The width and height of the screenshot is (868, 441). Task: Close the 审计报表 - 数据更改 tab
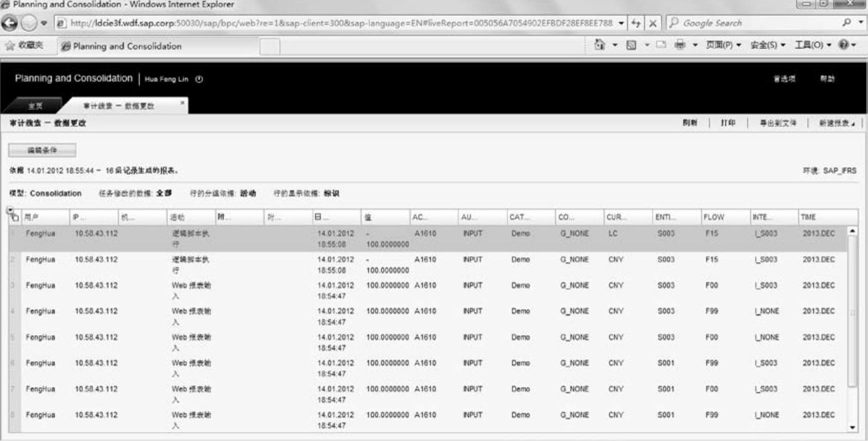(182, 102)
